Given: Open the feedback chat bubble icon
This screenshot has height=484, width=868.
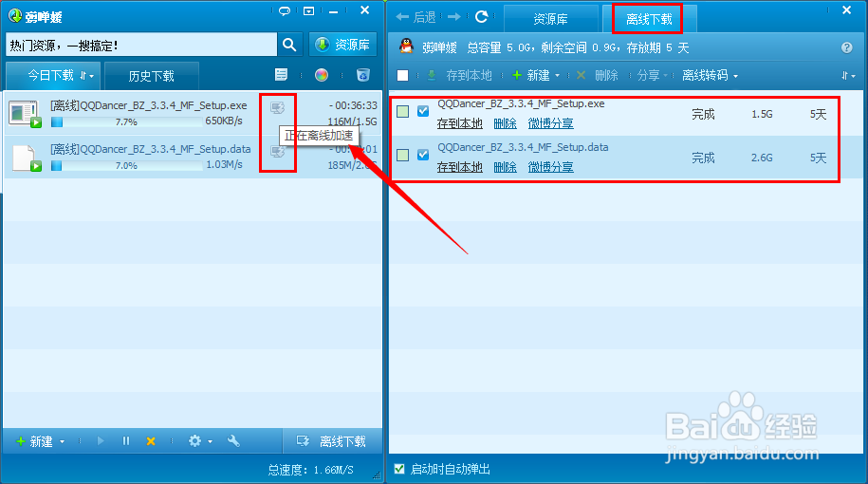Looking at the screenshot, I should pos(285,11).
